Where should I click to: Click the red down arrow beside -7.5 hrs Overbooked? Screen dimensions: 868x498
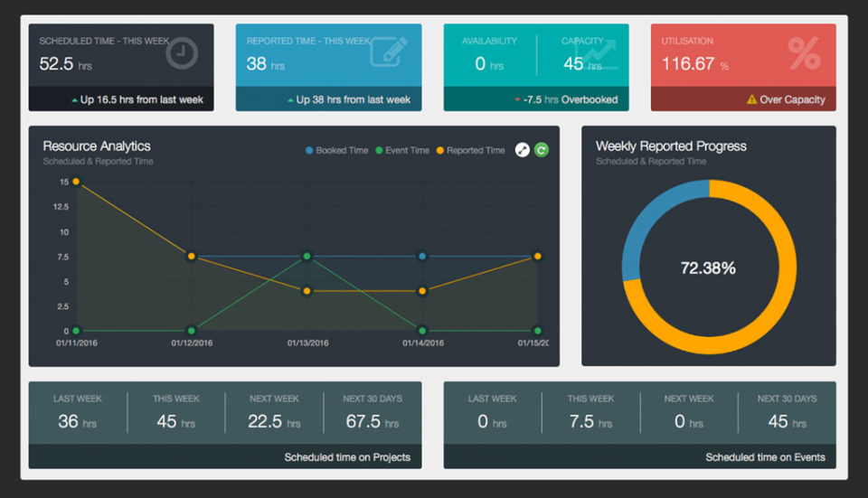(x=517, y=100)
